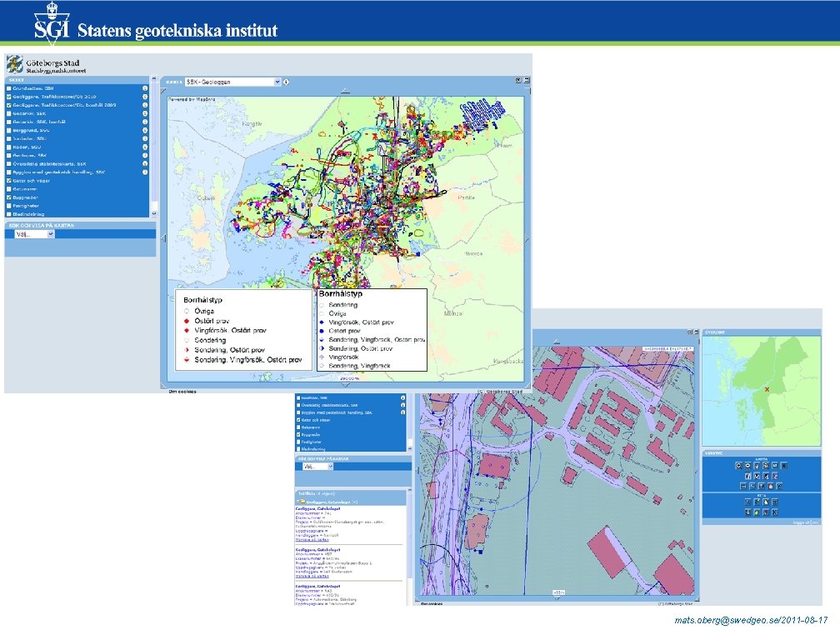This screenshot has width=840, height=630.
Task: Enable Jordarter, SGU layer
Action: pyautogui.click(x=9, y=138)
